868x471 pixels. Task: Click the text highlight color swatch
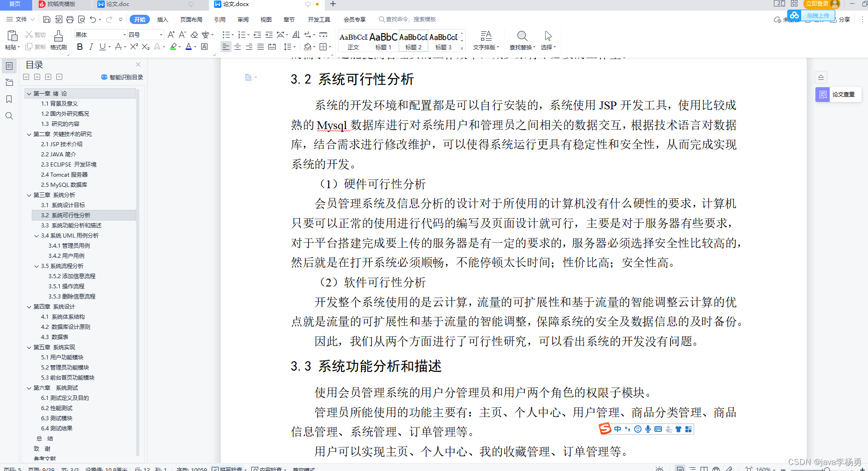[173, 47]
